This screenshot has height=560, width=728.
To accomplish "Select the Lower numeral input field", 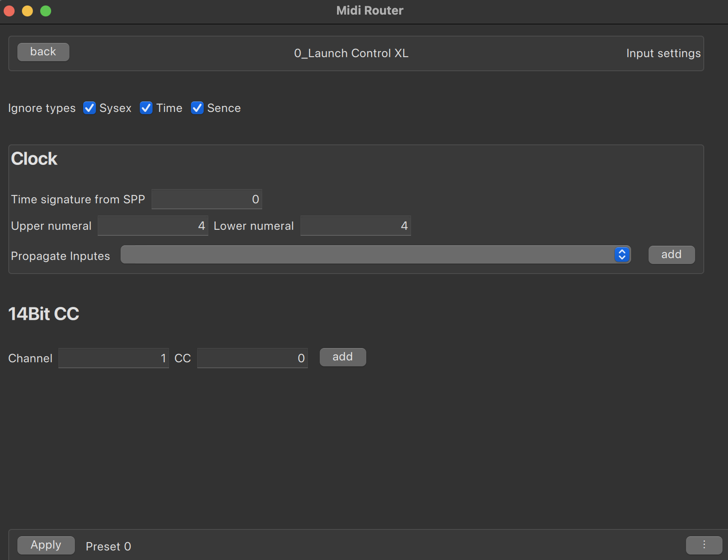I will (355, 226).
